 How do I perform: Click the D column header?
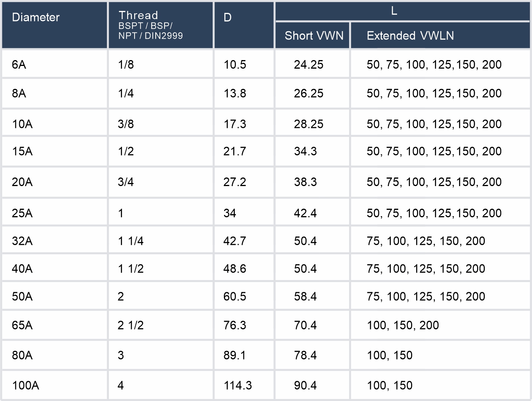227,18
